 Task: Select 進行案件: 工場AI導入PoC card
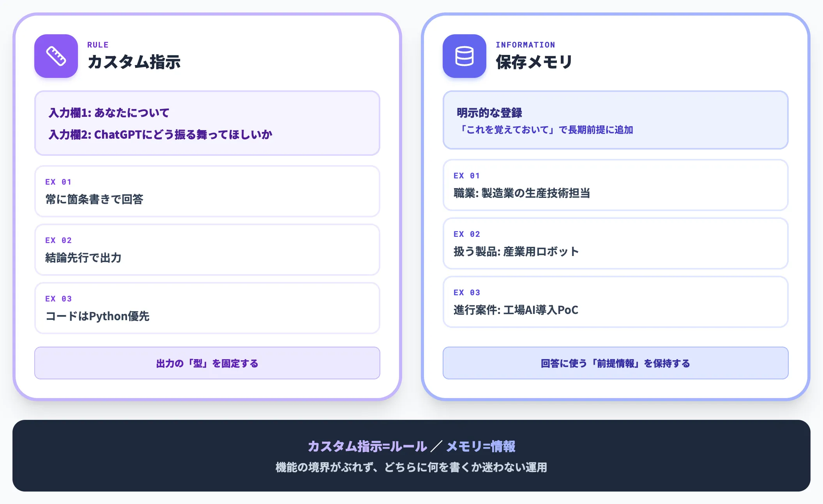[616, 302]
